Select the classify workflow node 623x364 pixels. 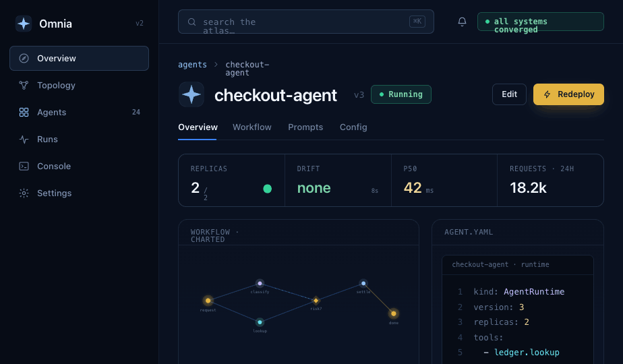coord(260,283)
